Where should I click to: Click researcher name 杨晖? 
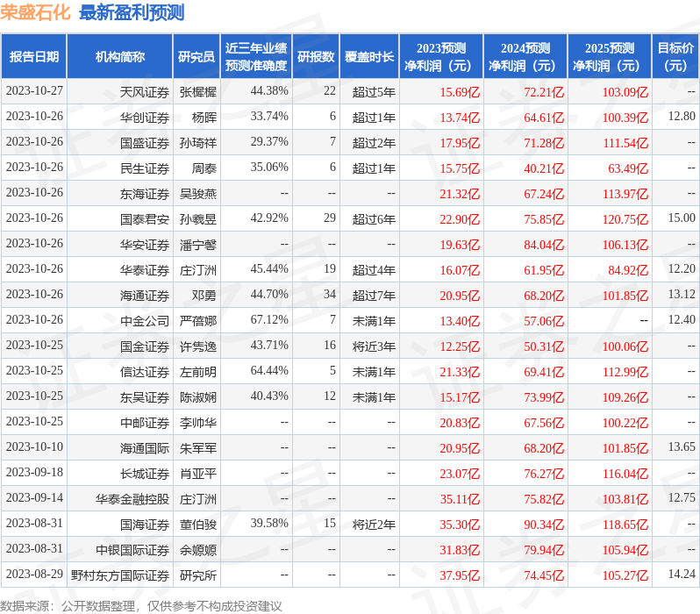click(204, 118)
